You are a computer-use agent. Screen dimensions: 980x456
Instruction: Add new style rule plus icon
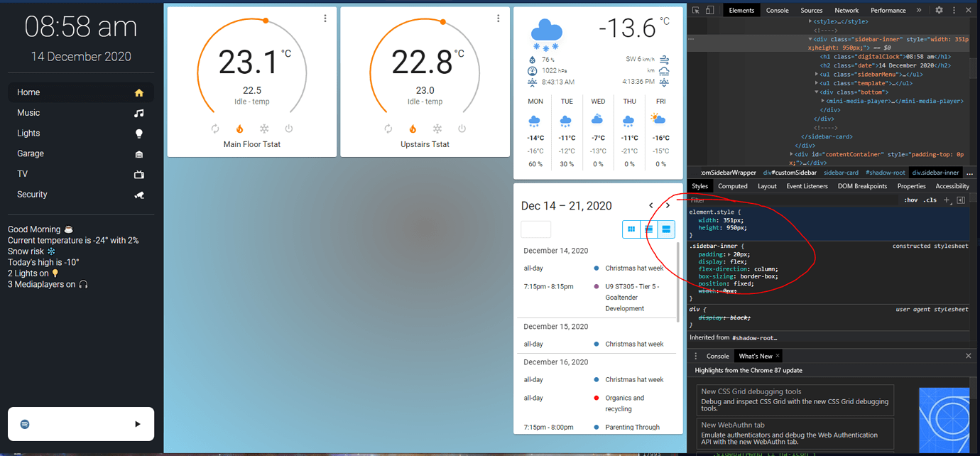point(947,200)
